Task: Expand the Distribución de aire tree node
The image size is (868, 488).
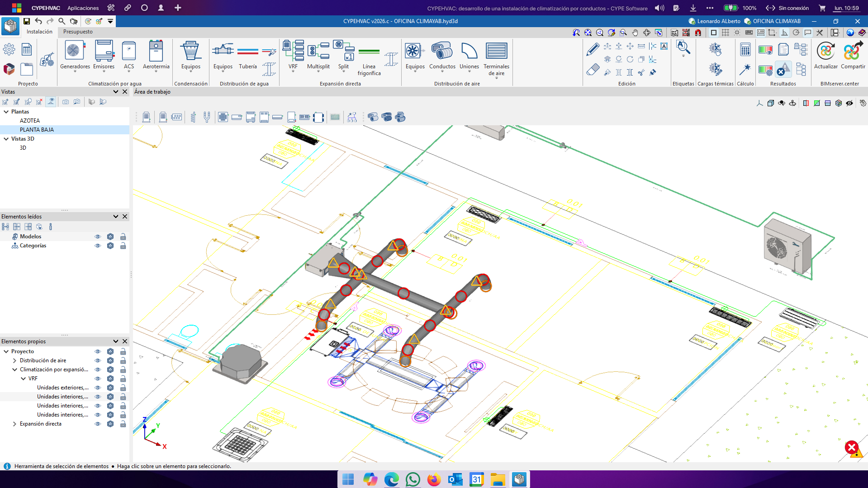Action: [14, 360]
